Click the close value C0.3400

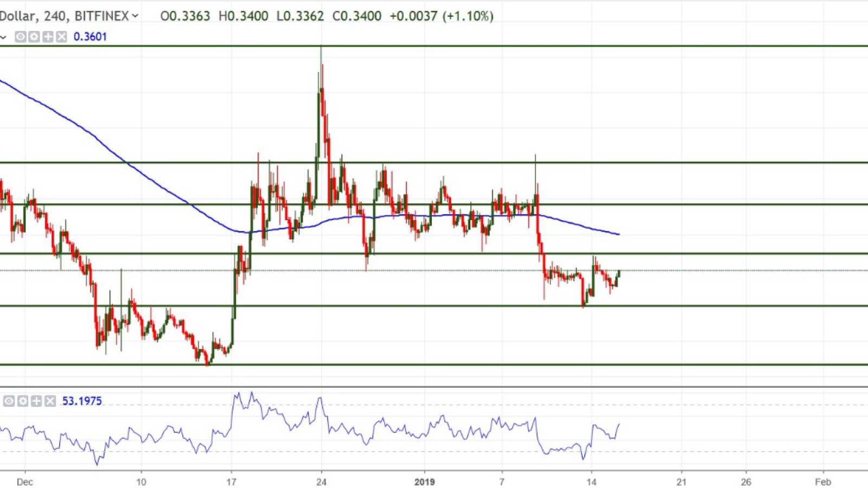357,16
